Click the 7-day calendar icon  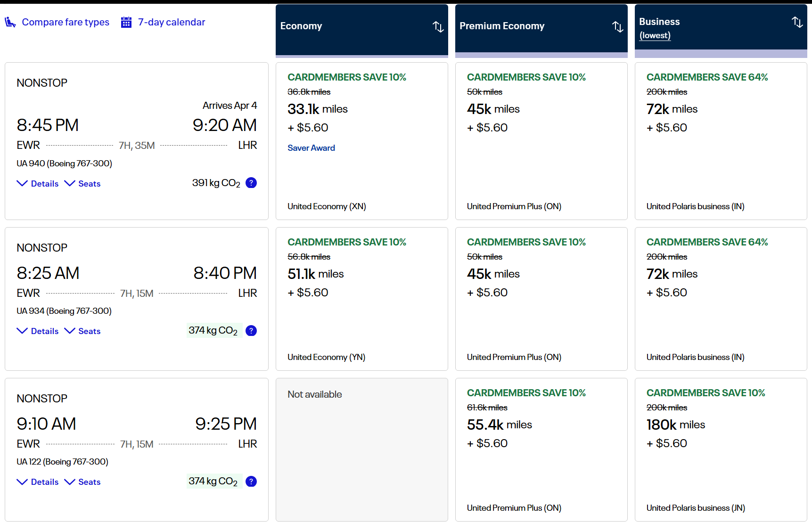point(126,22)
